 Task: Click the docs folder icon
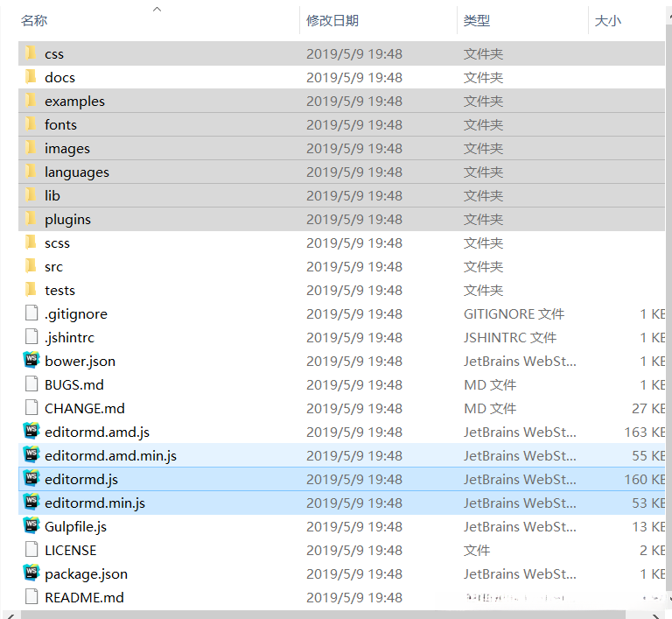tap(31, 77)
